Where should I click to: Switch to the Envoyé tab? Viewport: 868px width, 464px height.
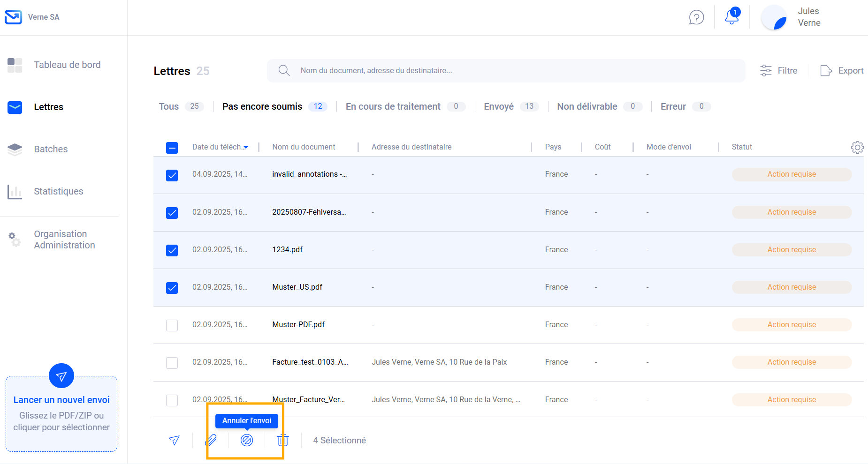[x=499, y=106]
